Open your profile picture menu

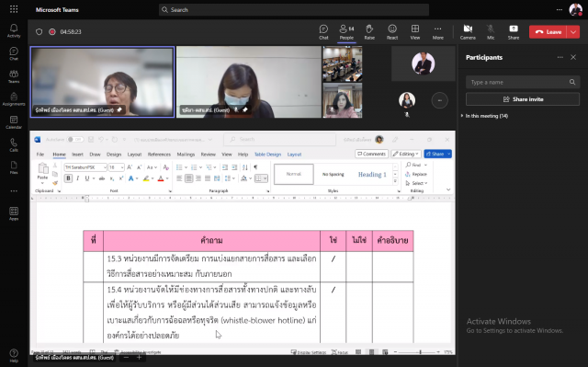575,10
